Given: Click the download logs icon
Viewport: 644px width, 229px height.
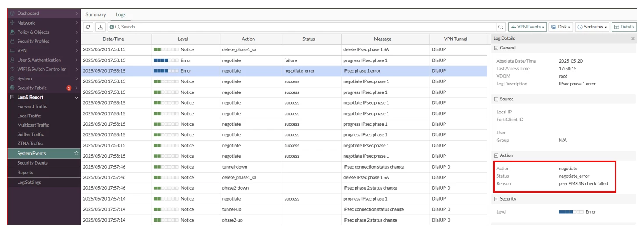Looking at the screenshot, I should click(100, 27).
